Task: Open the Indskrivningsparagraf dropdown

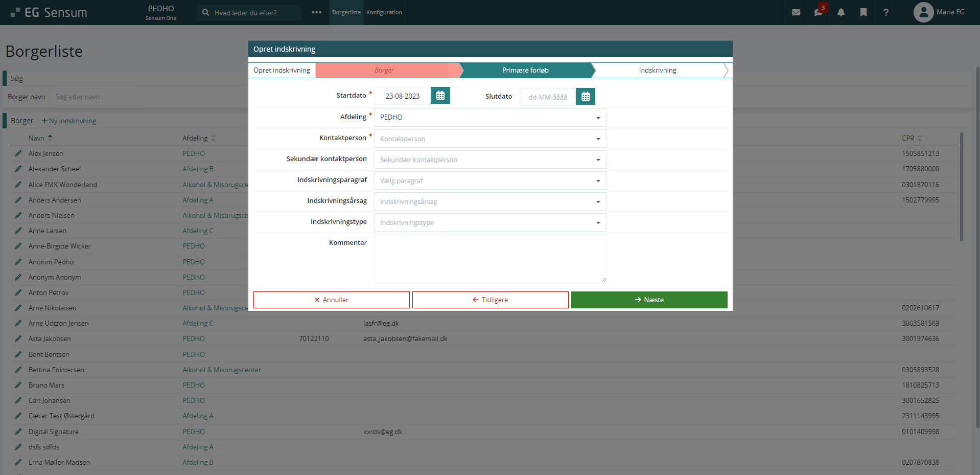Action: click(x=490, y=180)
